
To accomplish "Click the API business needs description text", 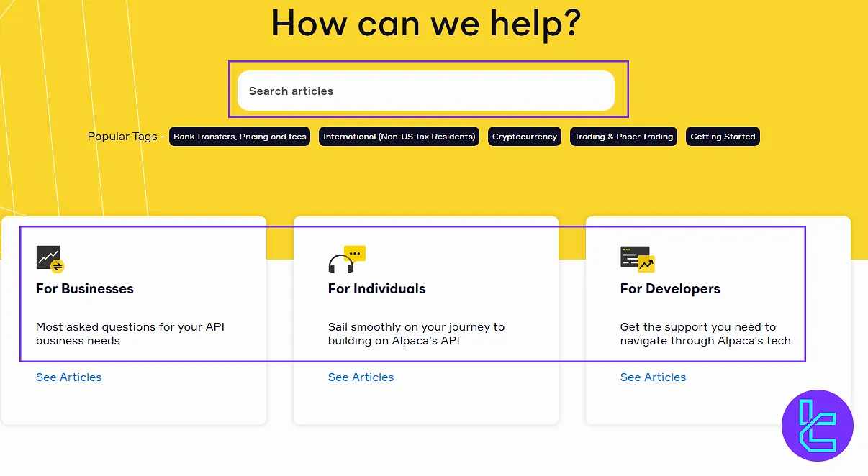I will (x=130, y=334).
